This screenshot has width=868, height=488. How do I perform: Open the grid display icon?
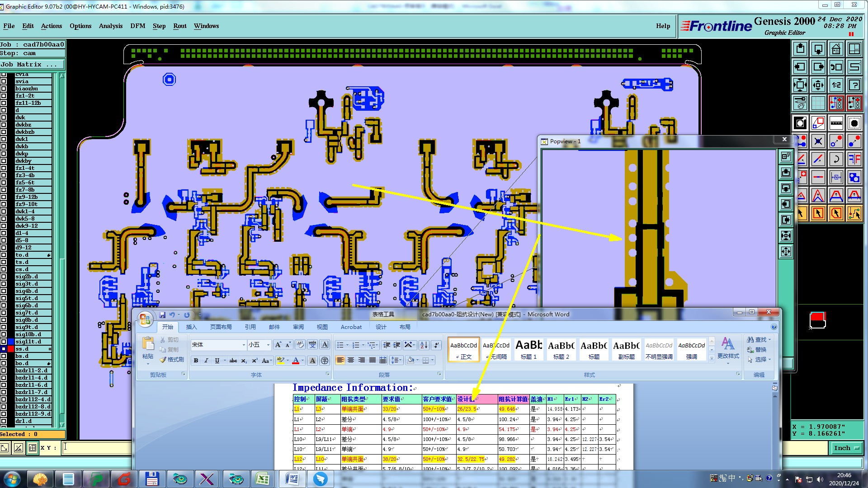tap(818, 103)
